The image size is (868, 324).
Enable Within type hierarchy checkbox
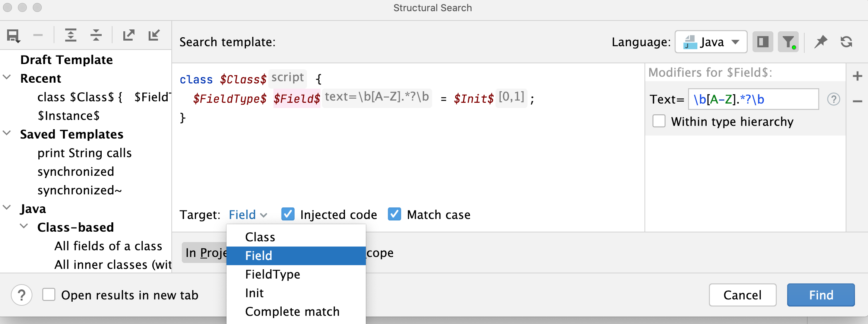click(659, 121)
